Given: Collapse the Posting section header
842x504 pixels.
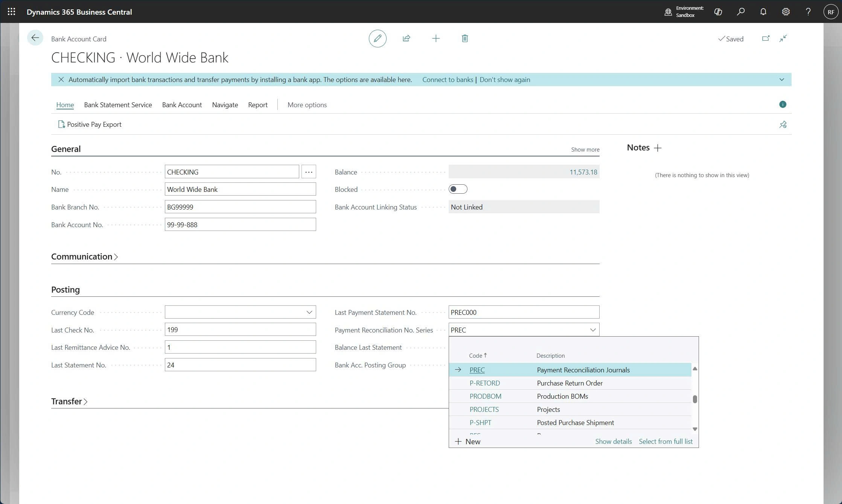Looking at the screenshot, I should pyautogui.click(x=65, y=290).
